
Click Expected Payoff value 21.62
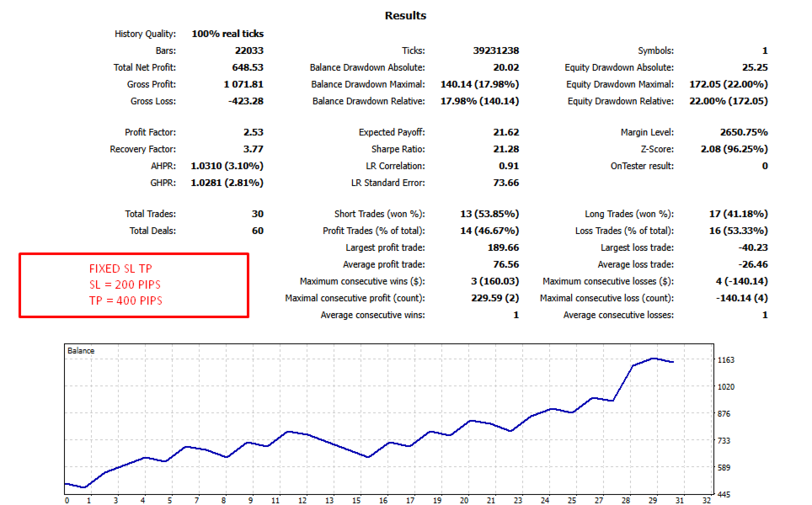coord(506,132)
